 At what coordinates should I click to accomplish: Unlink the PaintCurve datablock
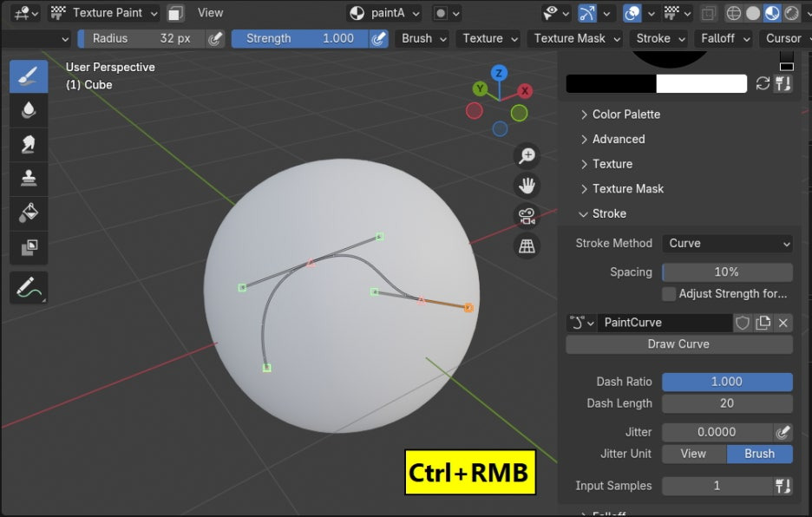click(783, 323)
